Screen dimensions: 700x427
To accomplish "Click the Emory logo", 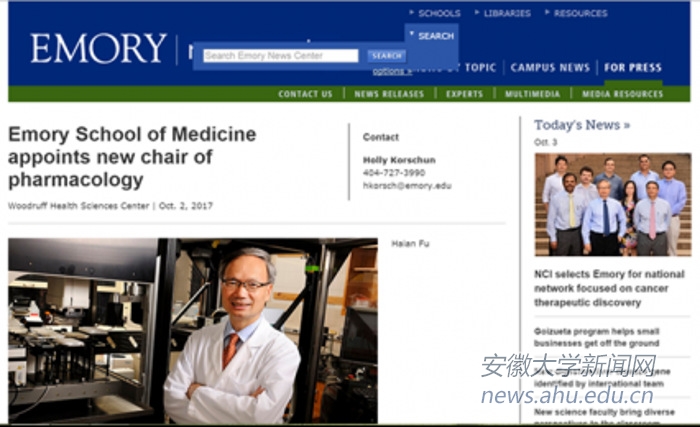I will 98,48.
